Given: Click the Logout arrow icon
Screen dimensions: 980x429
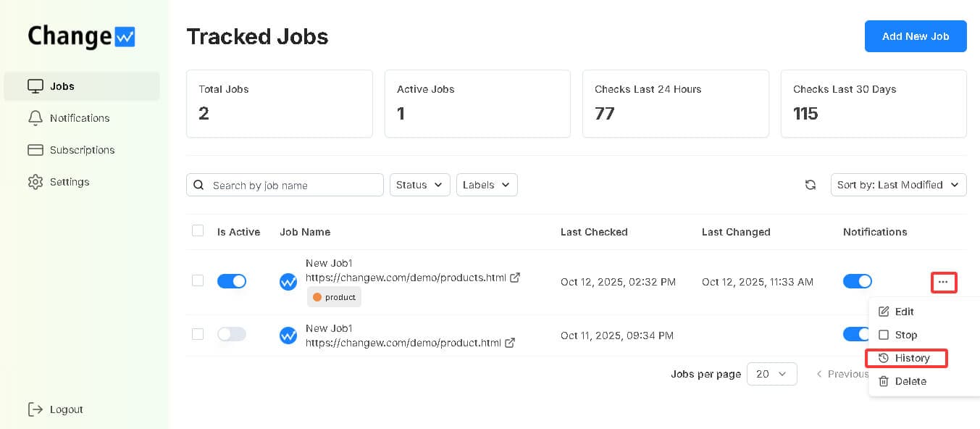Looking at the screenshot, I should click(35, 409).
